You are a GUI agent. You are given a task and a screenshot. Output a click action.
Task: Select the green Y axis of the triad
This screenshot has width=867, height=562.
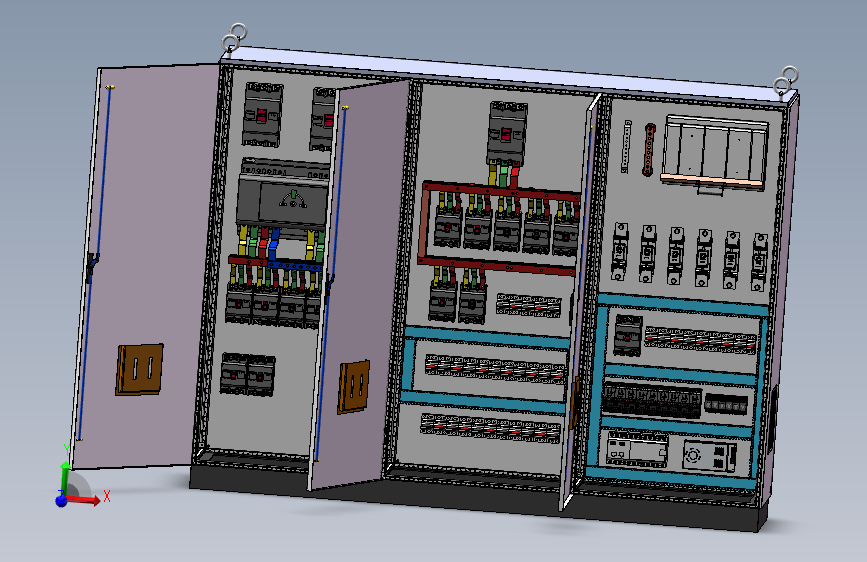pyautogui.click(x=65, y=478)
